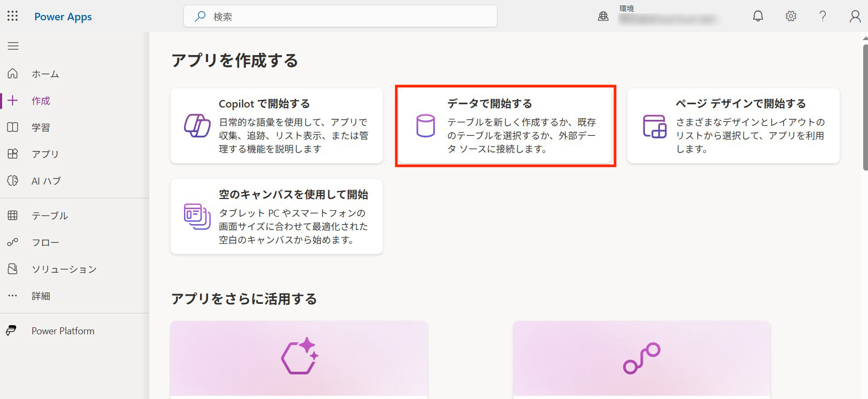Click the table grid icon

pyautogui.click(x=13, y=216)
